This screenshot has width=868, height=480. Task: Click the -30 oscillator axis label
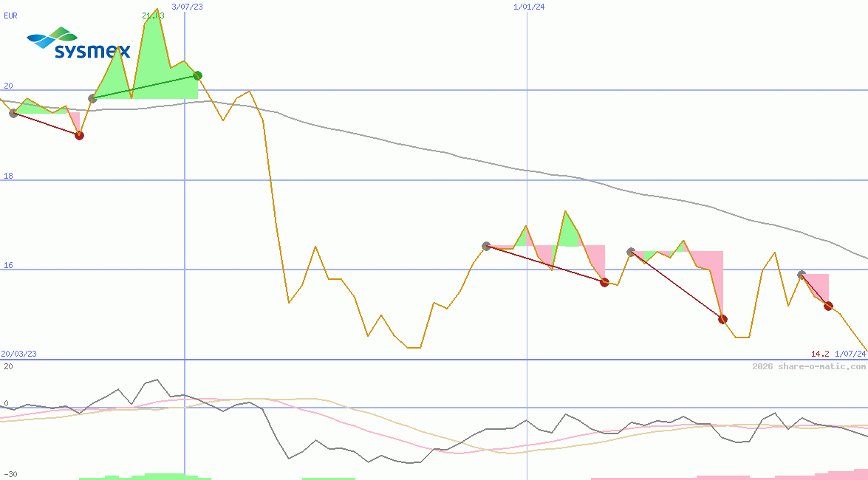pyautogui.click(x=10, y=473)
